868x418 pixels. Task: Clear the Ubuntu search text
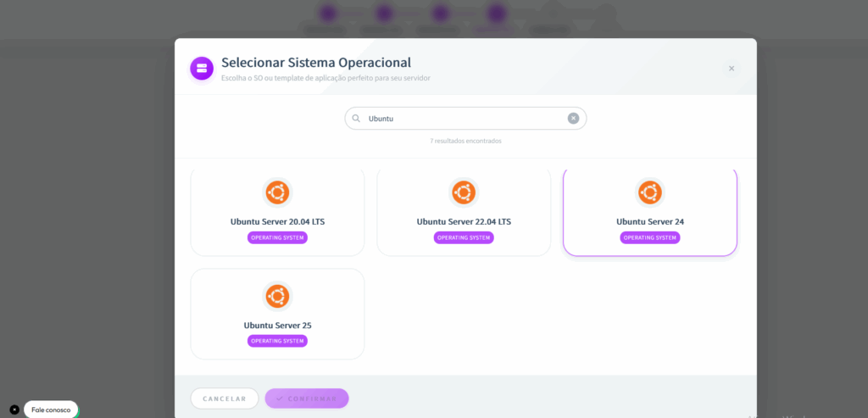[x=573, y=119]
